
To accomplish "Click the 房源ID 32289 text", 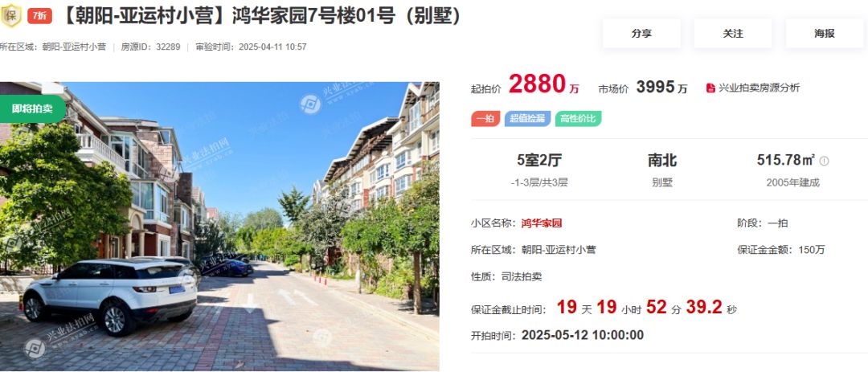I will point(150,47).
